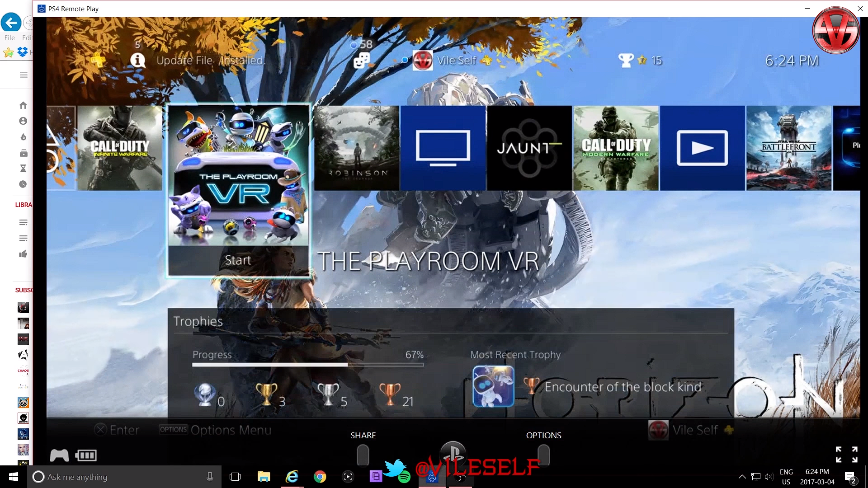Select the Trending flame icon in the sidebar
Image resolution: width=868 pixels, height=488 pixels.
click(23, 137)
